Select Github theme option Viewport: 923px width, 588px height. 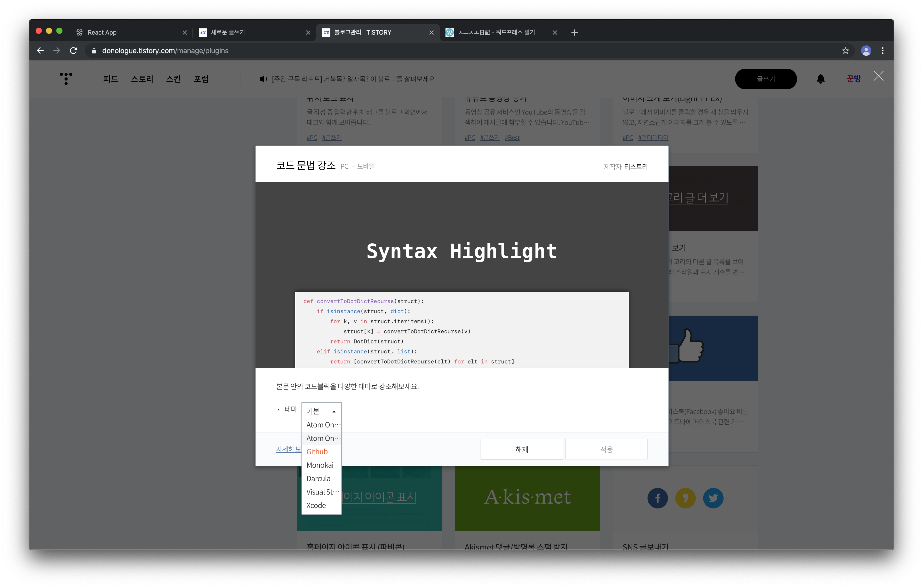(317, 451)
